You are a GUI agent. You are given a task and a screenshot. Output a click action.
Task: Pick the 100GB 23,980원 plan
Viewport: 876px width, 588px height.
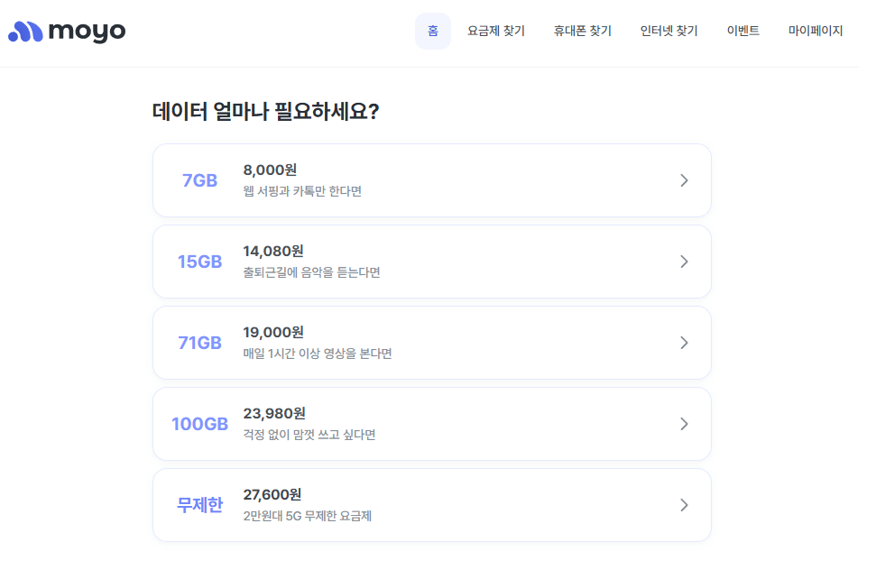pyautogui.click(x=431, y=423)
